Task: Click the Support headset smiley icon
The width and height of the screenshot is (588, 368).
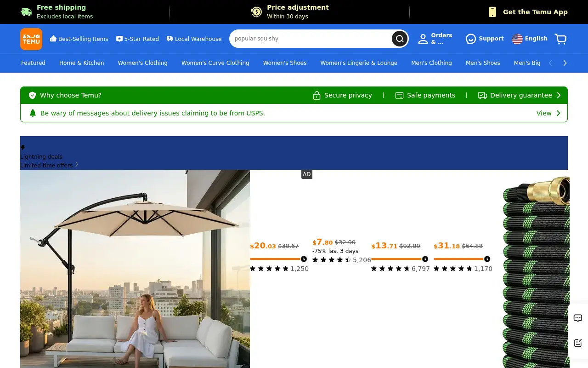Action: (x=471, y=39)
